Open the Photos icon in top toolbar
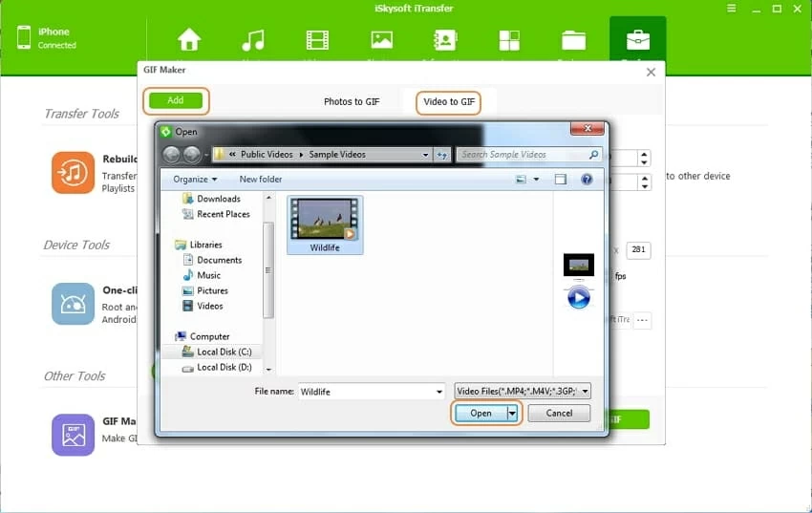Image resolution: width=812 pixels, height=513 pixels. pyautogui.click(x=381, y=40)
